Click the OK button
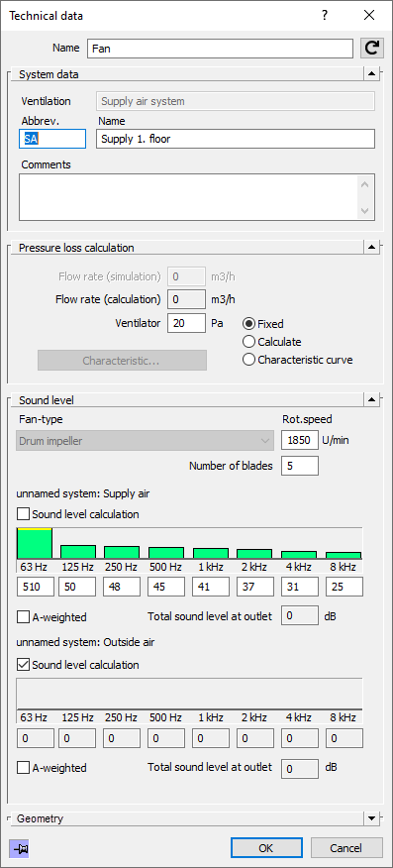The height and width of the screenshot is (868, 393). click(266, 848)
